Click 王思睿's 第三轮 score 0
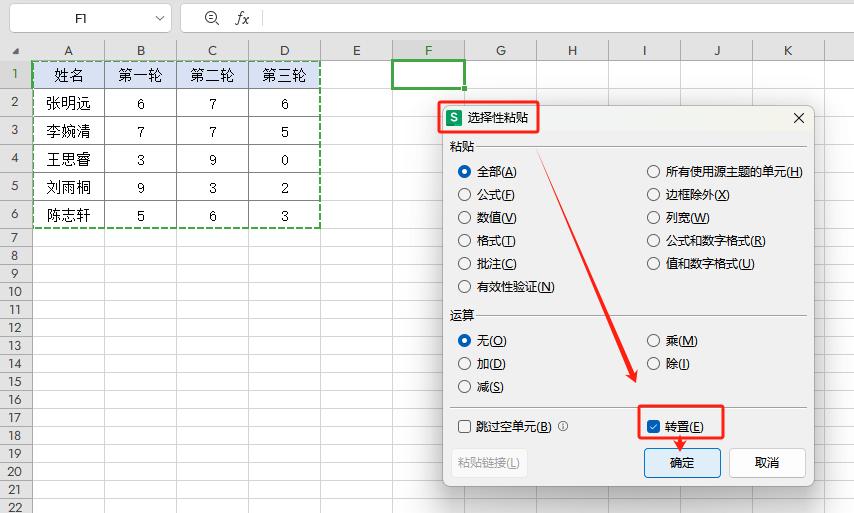 tap(284, 159)
